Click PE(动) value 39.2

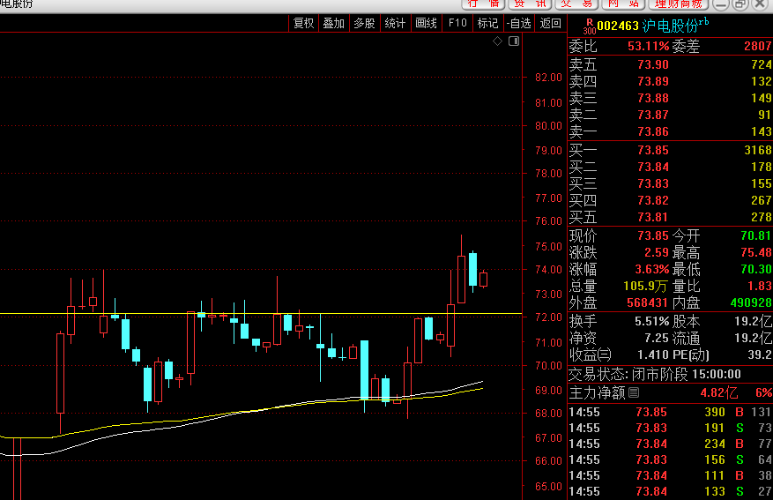click(761, 355)
